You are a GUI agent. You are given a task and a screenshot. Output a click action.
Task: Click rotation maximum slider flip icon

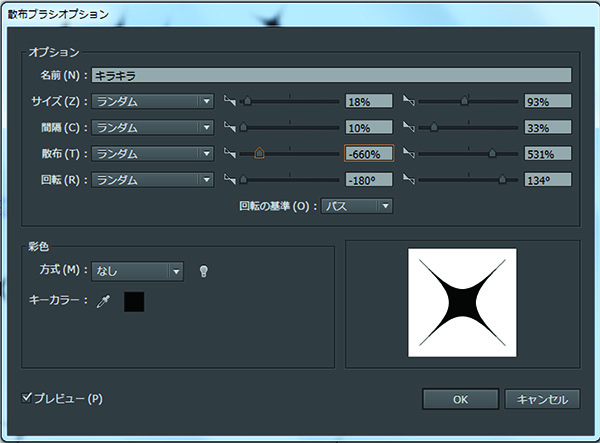click(x=409, y=179)
